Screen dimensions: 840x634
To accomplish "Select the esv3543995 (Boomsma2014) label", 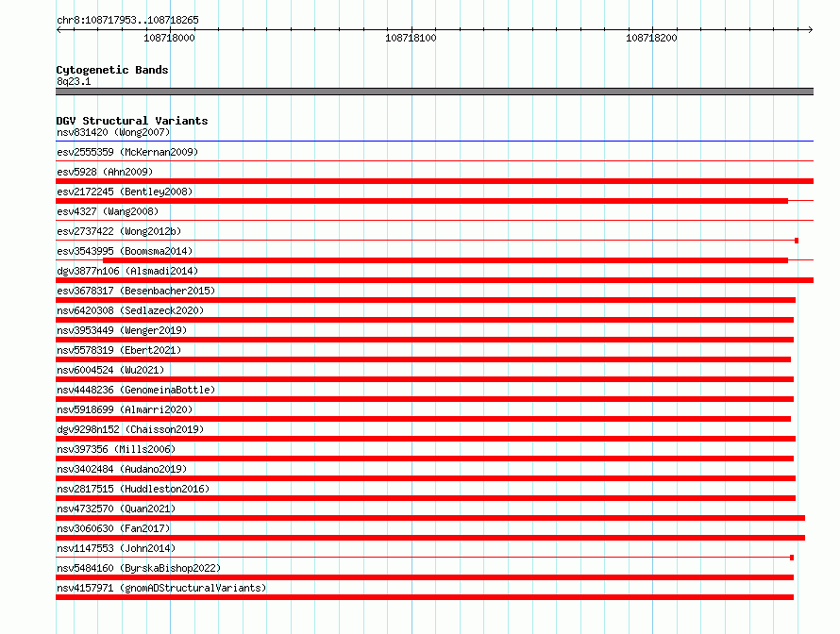I will pos(125,251).
